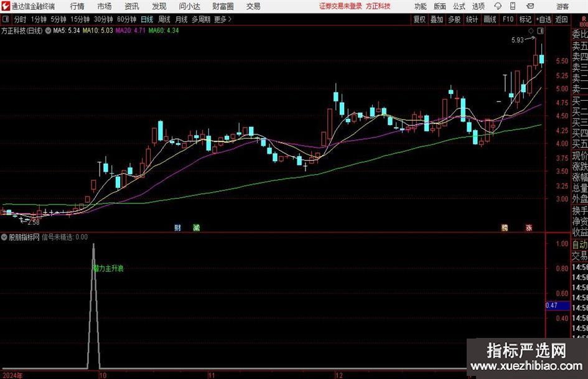Open the 选项 menu
Image resolution: width=588 pixels, height=379 pixels.
click(x=478, y=6)
